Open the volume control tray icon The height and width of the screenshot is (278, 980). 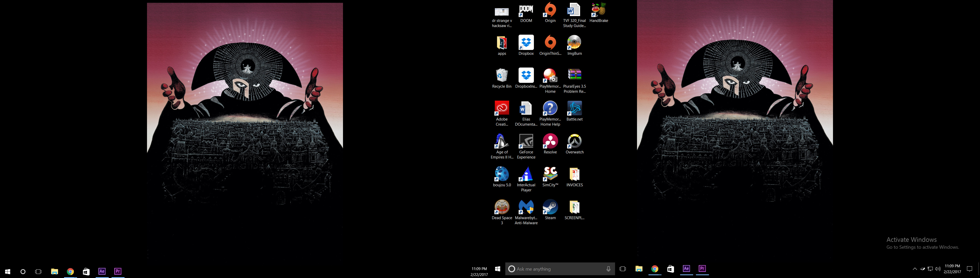click(x=938, y=269)
